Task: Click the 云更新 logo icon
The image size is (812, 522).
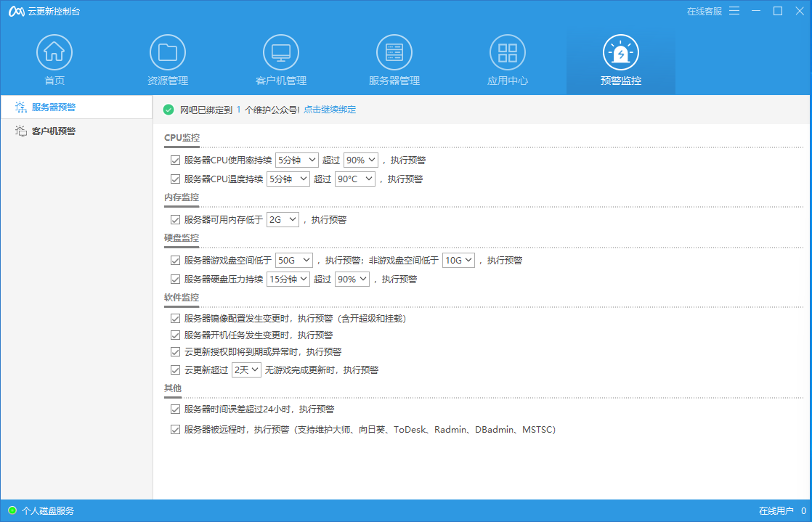Action: (16, 11)
